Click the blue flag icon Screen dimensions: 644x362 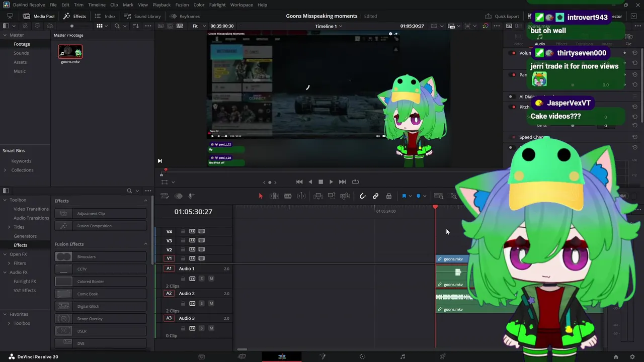[x=404, y=196]
